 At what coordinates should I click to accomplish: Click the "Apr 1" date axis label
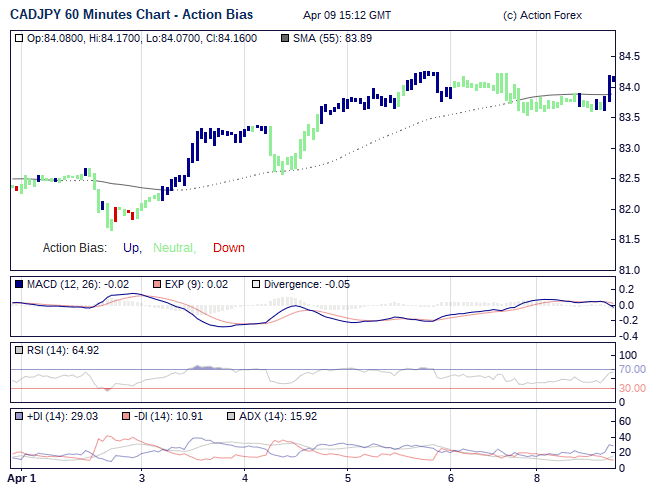pos(22,478)
